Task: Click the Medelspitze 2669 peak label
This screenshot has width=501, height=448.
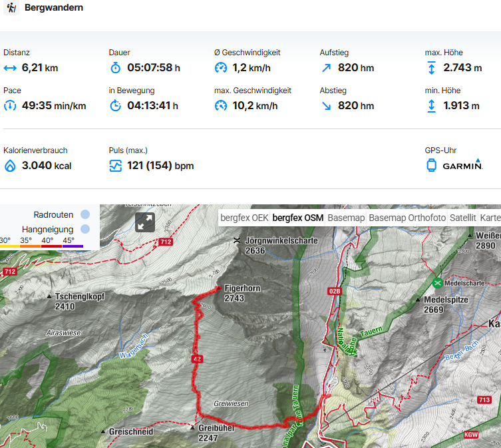Action: (446, 305)
